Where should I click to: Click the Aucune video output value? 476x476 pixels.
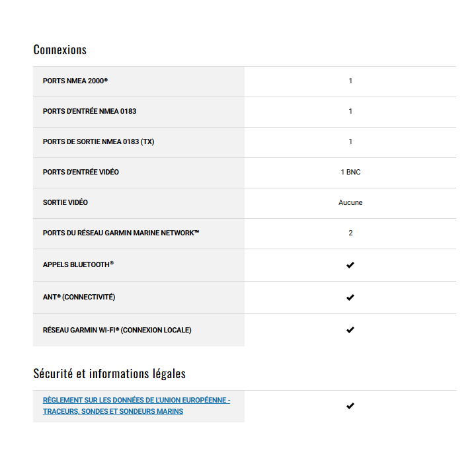350,202
